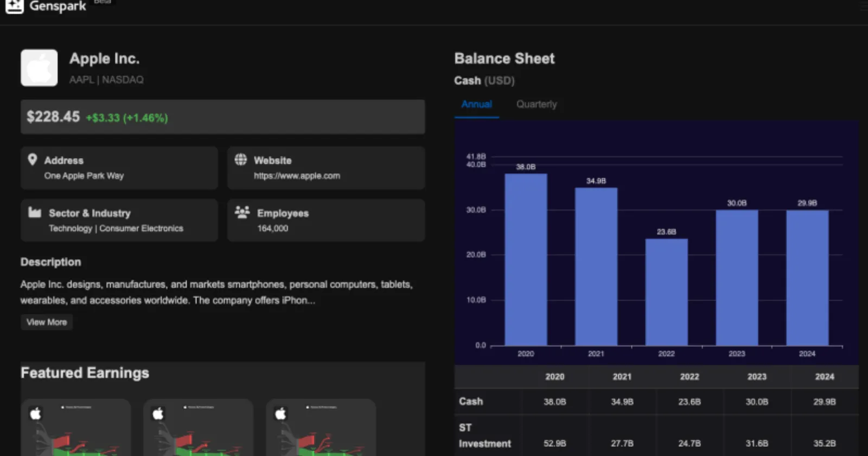
Task: Click the Apple Inc. company name heading
Action: (104, 59)
